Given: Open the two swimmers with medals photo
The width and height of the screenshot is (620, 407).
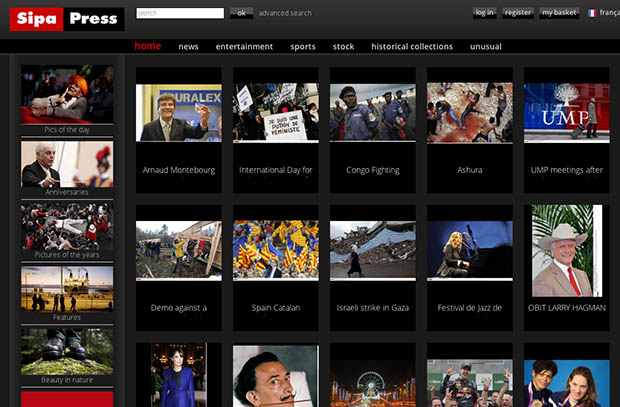Looking at the screenshot, I should tap(567, 383).
